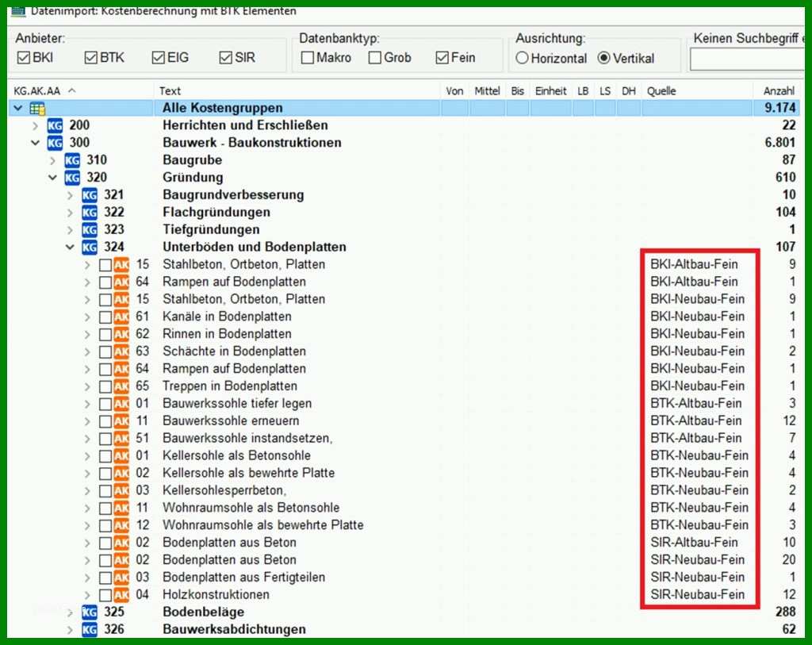Click the KG icon for 324 Unterböden

90,247
